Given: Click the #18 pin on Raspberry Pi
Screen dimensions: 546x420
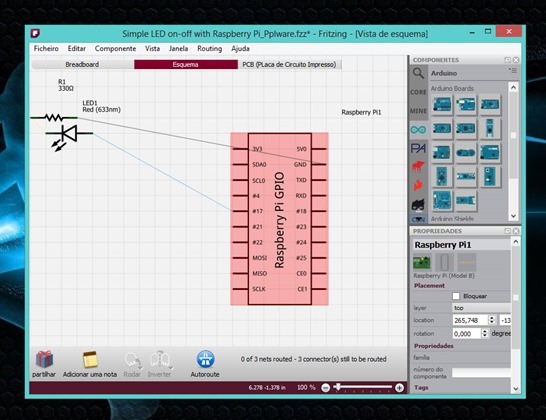Looking at the screenshot, I should point(319,211).
